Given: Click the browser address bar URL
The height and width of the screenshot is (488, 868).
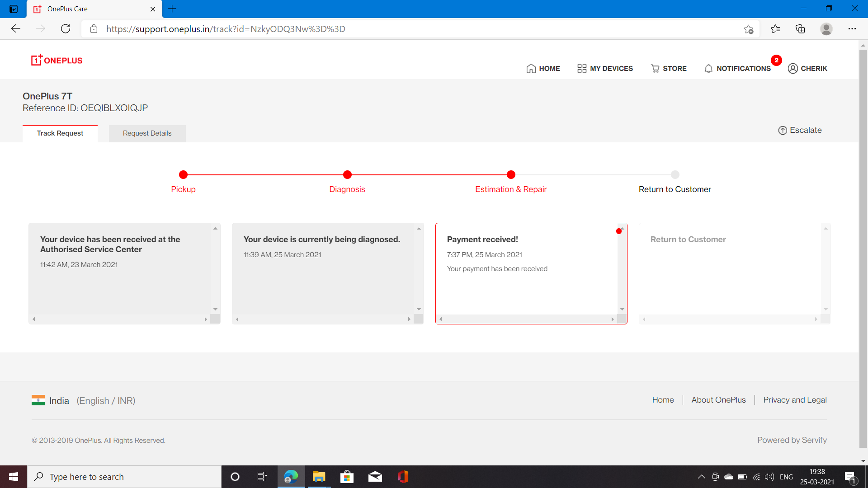Looking at the screenshot, I should (x=226, y=29).
